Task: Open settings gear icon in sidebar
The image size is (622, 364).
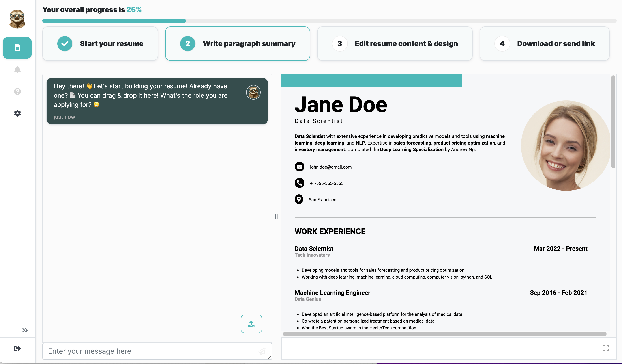Action: pyautogui.click(x=17, y=113)
